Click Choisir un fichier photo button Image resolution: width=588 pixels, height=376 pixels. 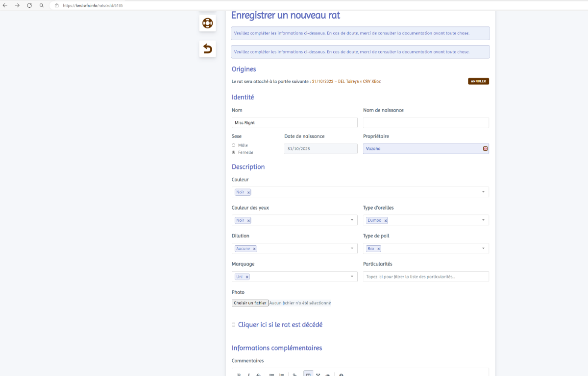250,303
